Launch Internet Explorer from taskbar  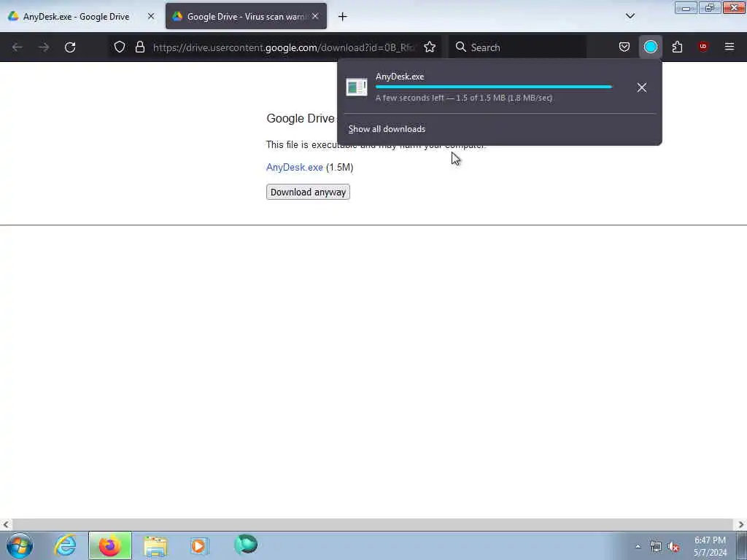65,545
